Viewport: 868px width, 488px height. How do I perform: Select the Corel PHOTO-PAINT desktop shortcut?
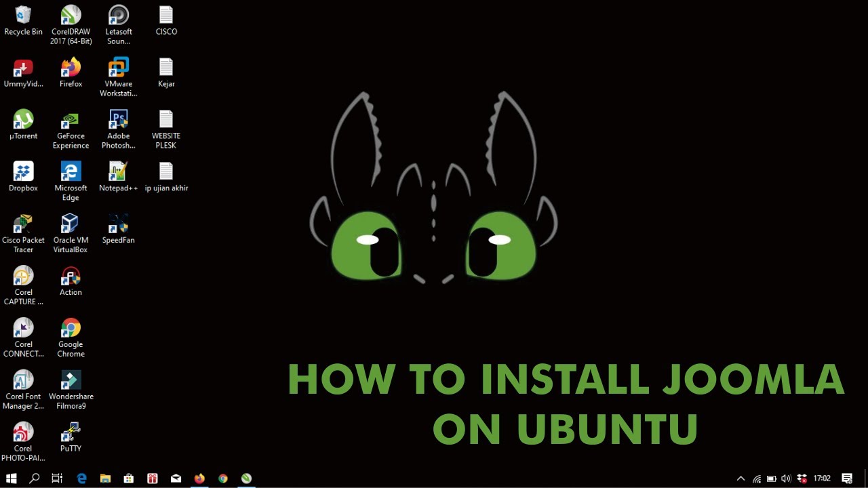[23, 442]
